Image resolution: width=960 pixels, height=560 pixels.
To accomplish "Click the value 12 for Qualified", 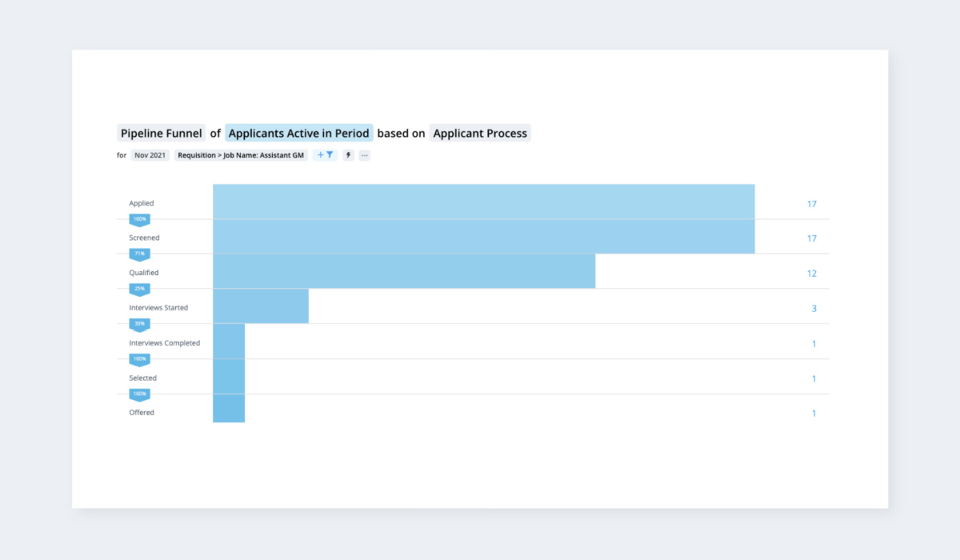I will click(x=812, y=274).
